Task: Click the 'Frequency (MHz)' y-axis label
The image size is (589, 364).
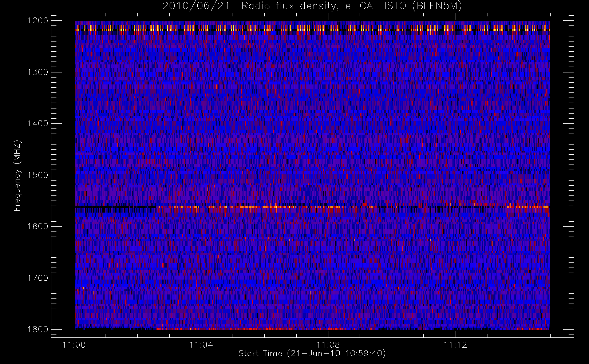Action: (x=17, y=176)
